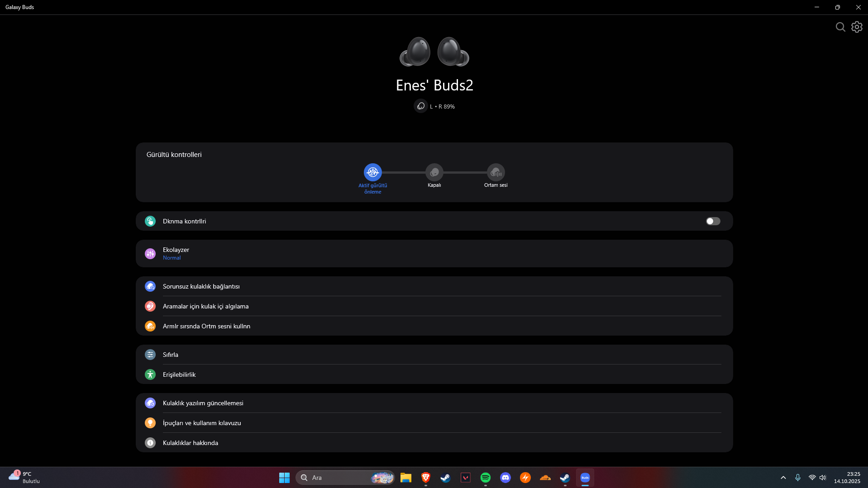Open the clock and date panel
This screenshot has height=488, width=868.
(847, 478)
